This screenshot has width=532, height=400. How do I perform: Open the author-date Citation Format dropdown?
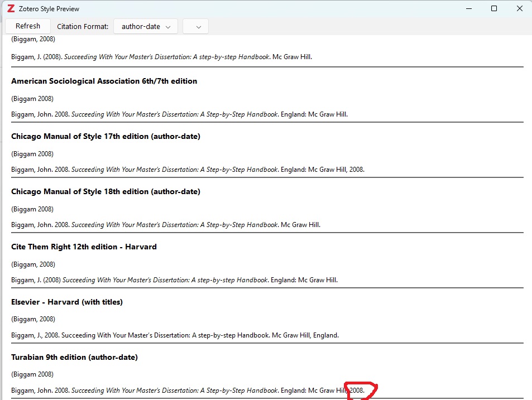146,26
